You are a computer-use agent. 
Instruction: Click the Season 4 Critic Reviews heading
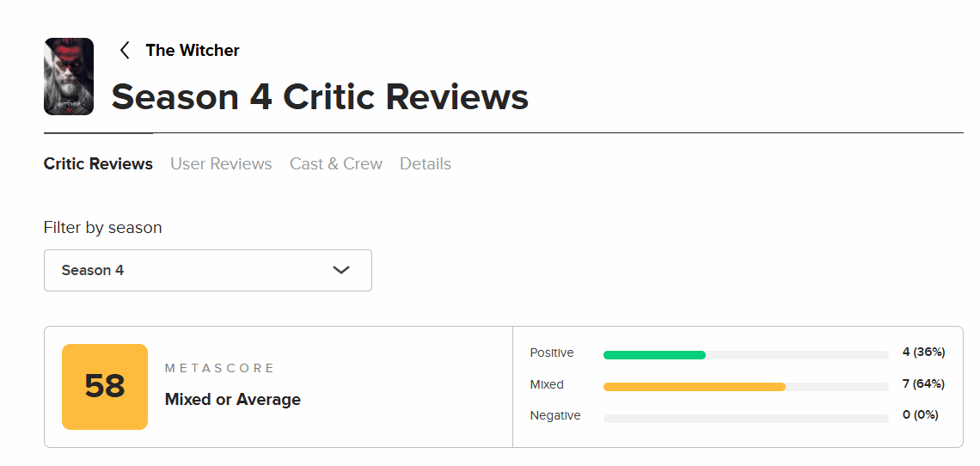tap(320, 97)
